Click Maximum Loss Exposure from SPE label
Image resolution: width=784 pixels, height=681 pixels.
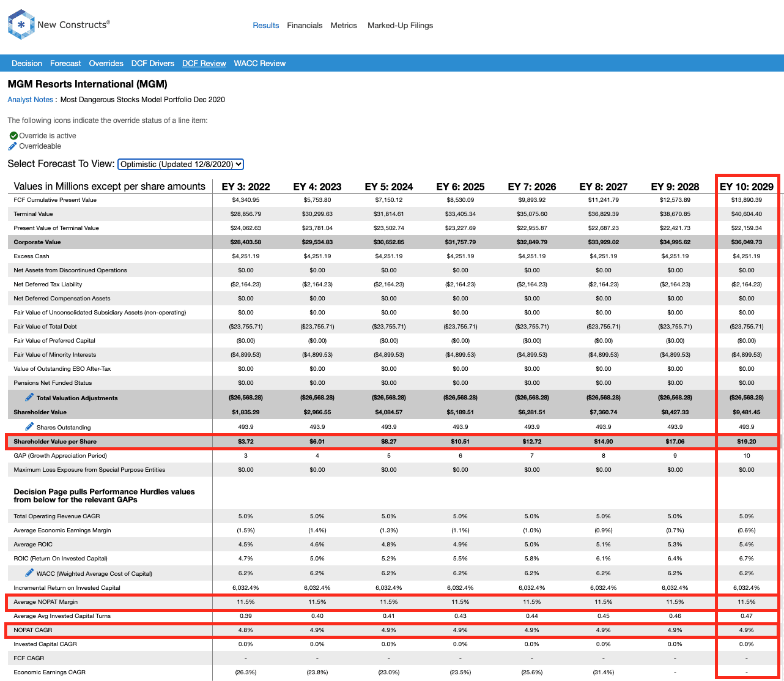click(x=91, y=470)
